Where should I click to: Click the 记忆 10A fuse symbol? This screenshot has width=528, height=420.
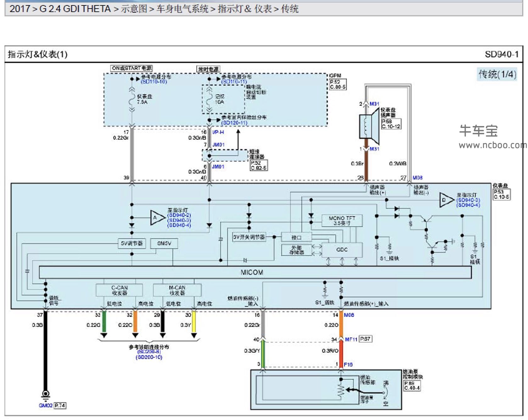(x=209, y=100)
